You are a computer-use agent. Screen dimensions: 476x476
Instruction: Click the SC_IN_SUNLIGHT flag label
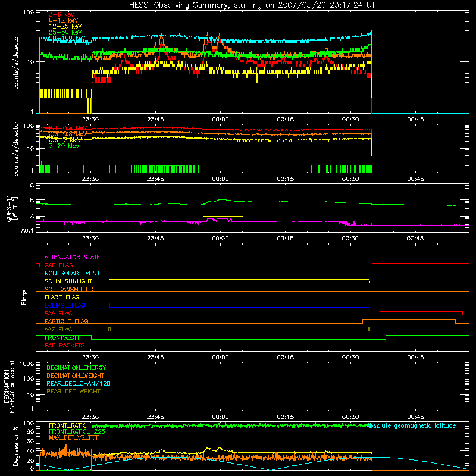tap(68, 281)
